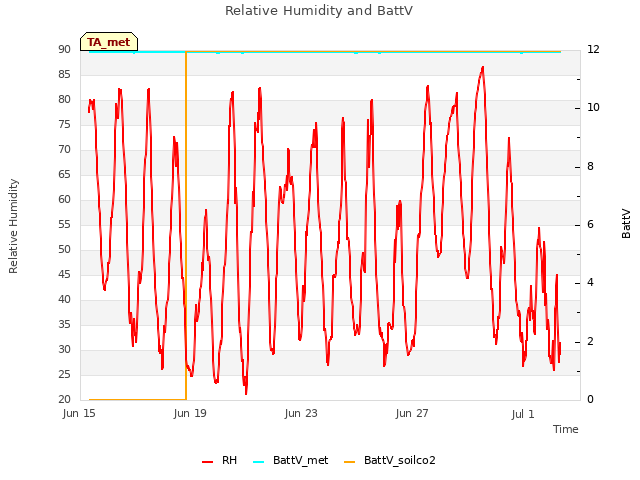Click the 35 tick on left axis
640x480 pixels.
pos(64,324)
